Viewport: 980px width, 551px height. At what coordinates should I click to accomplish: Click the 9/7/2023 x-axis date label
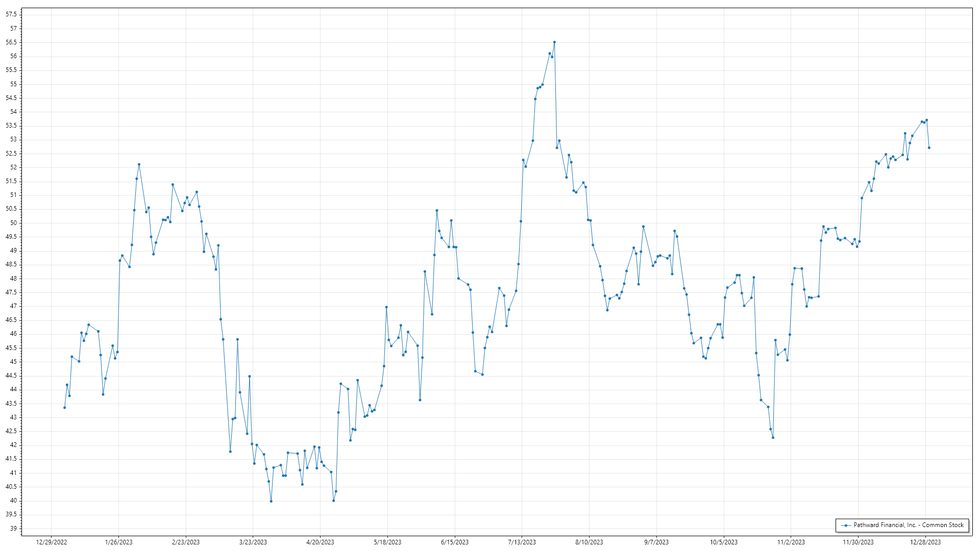click(656, 542)
